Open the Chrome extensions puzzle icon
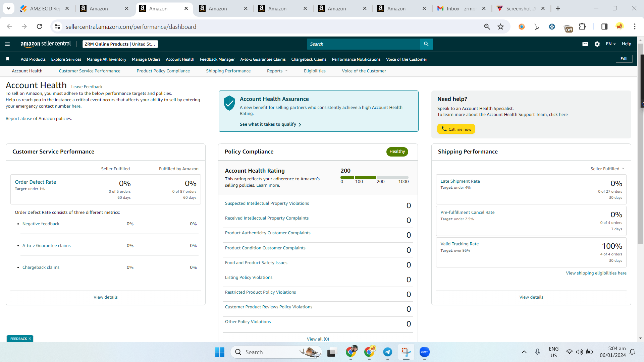Screen dimensions: 644x362 tap(583, 26)
